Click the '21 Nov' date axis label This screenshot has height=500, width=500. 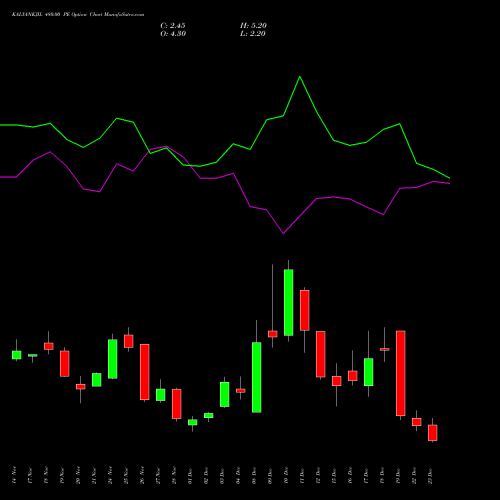click(x=94, y=475)
